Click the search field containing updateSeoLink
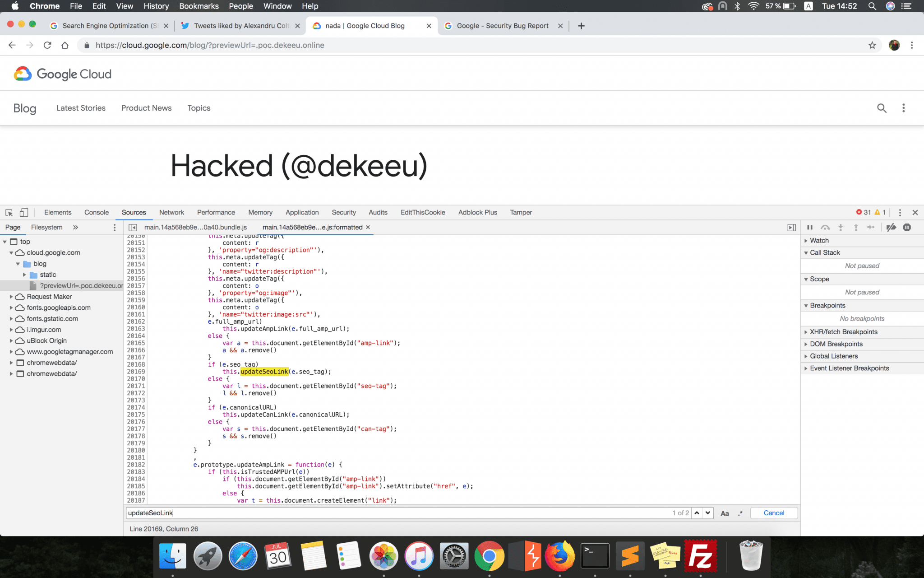The height and width of the screenshot is (578, 924). click(x=408, y=513)
